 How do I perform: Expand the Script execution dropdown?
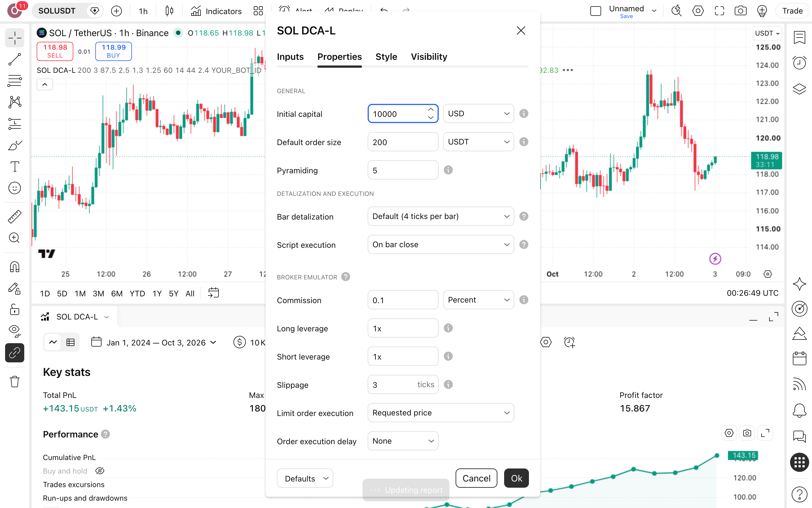441,245
